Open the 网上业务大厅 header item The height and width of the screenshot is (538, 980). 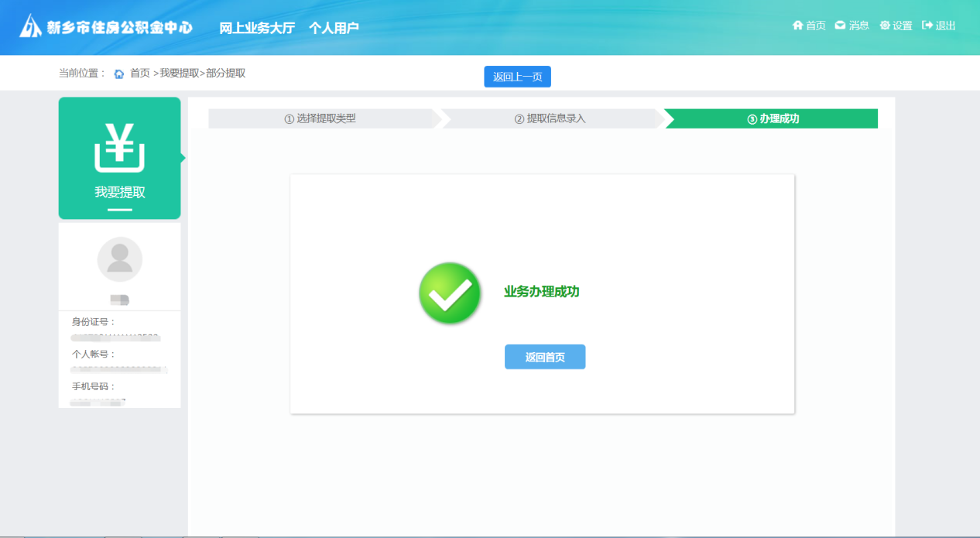click(257, 28)
